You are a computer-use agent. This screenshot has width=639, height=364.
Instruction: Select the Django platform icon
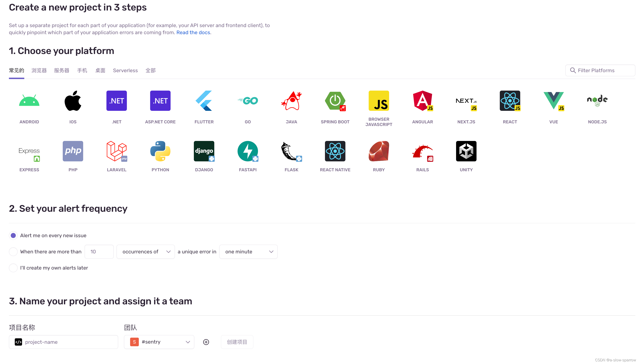coord(204,151)
